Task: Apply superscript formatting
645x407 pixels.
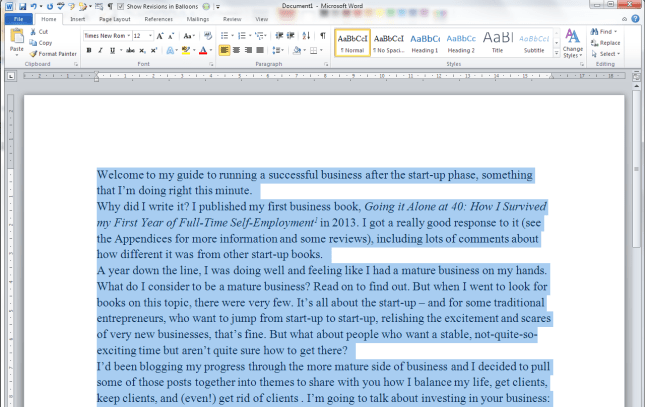Action: point(153,51)
